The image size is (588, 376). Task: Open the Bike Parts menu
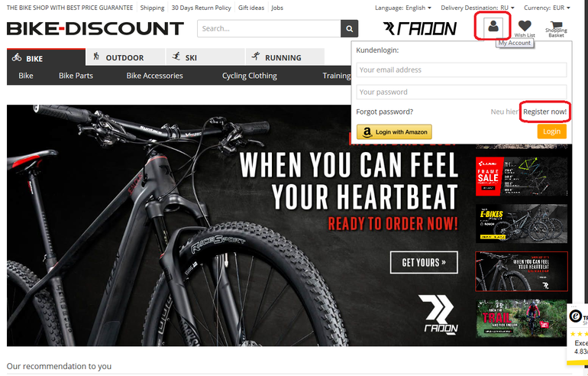tap(76, 76)
